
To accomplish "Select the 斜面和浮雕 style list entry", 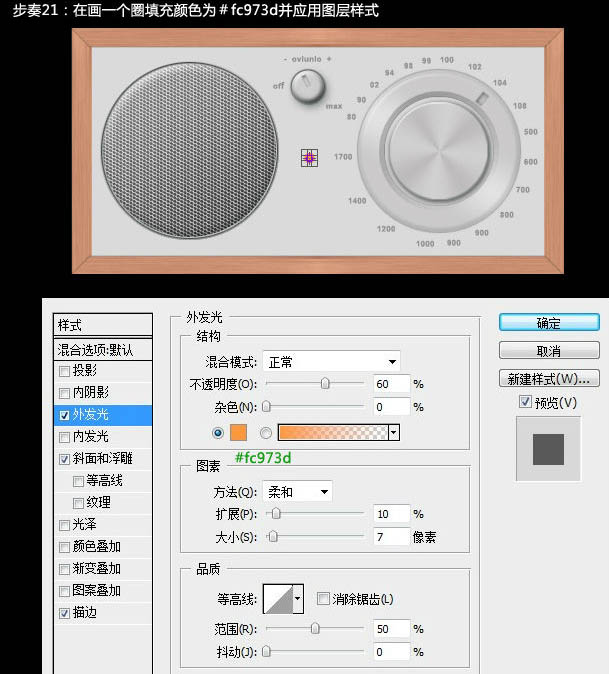I will click(103, 459).
